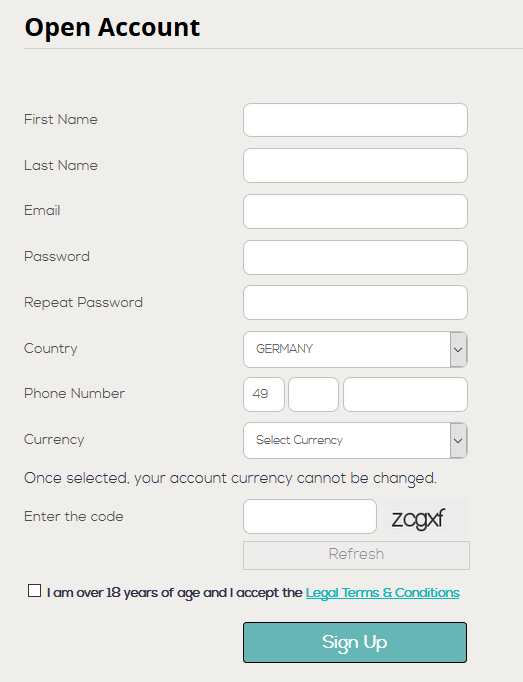Open the Legal Terms & Conditions link

(x=382, y=593)
